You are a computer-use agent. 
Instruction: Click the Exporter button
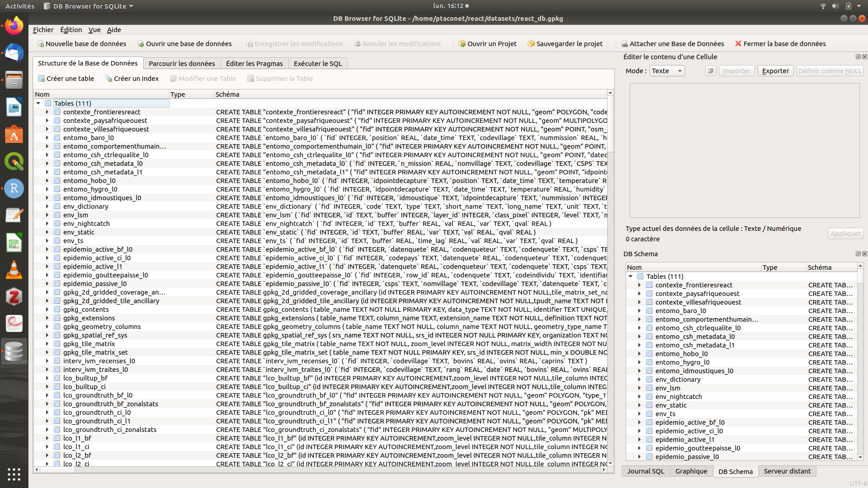click(775, 71)
